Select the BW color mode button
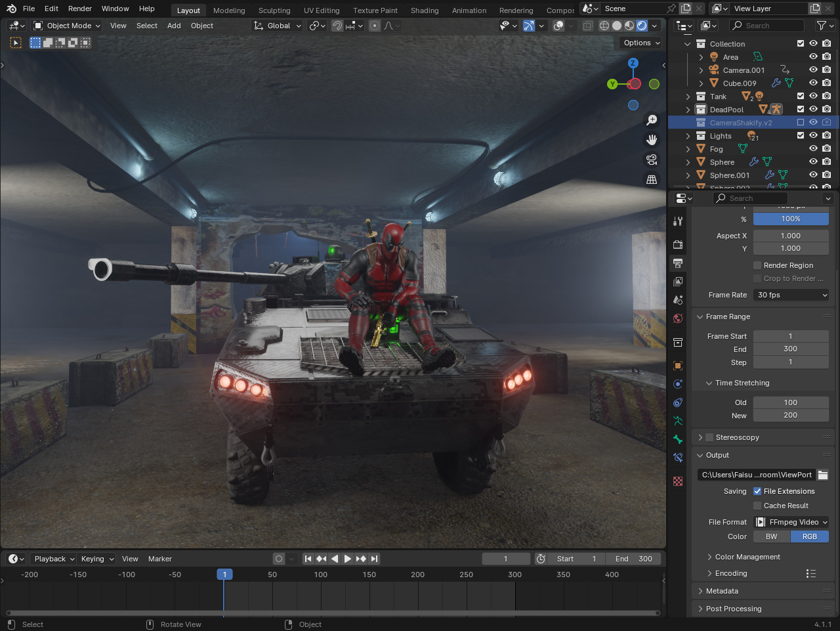Viewport: 840px width, 631px height. coord(772,536)
